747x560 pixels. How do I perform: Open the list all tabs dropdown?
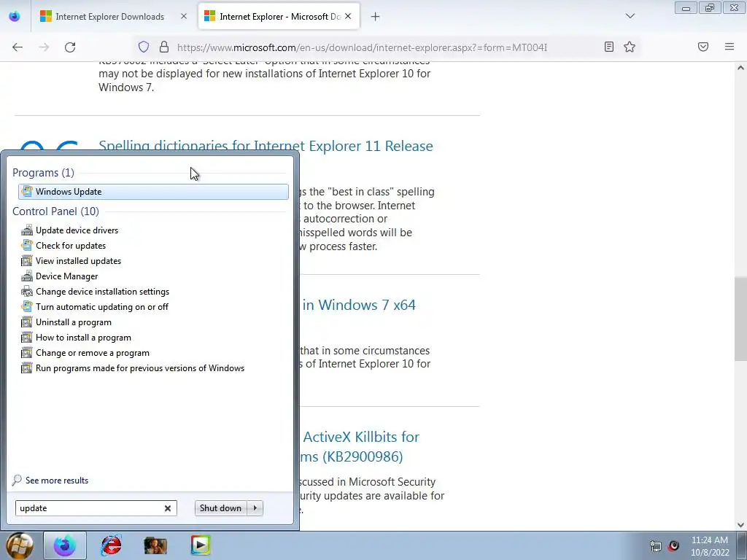tap(630, 16)
